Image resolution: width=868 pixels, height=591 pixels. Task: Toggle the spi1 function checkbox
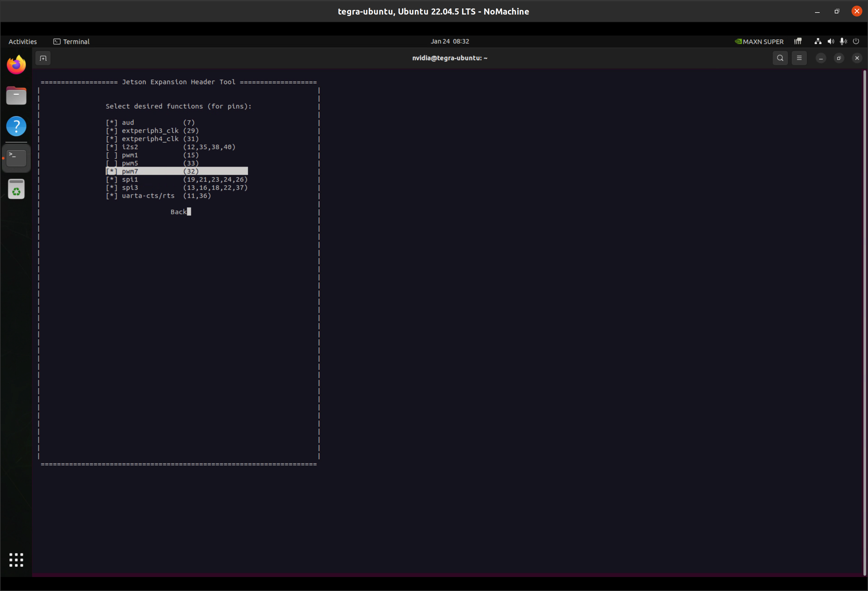(112, 180)
